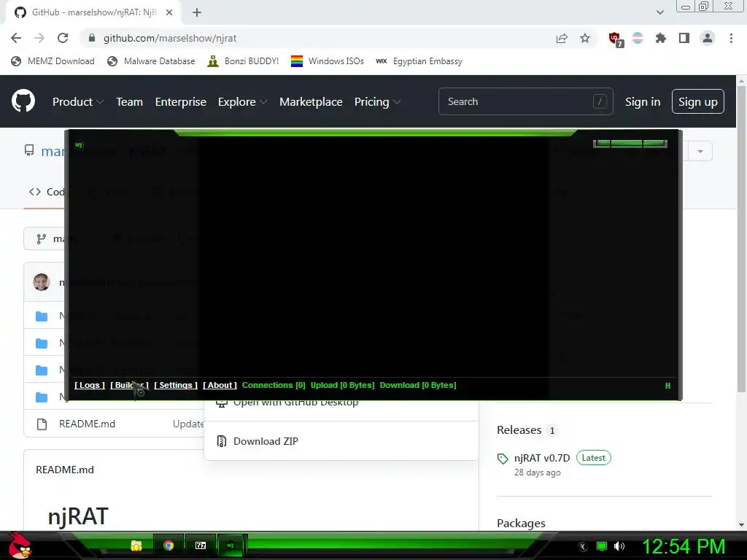
Task: Click Sign in
Action: [642, 102]
